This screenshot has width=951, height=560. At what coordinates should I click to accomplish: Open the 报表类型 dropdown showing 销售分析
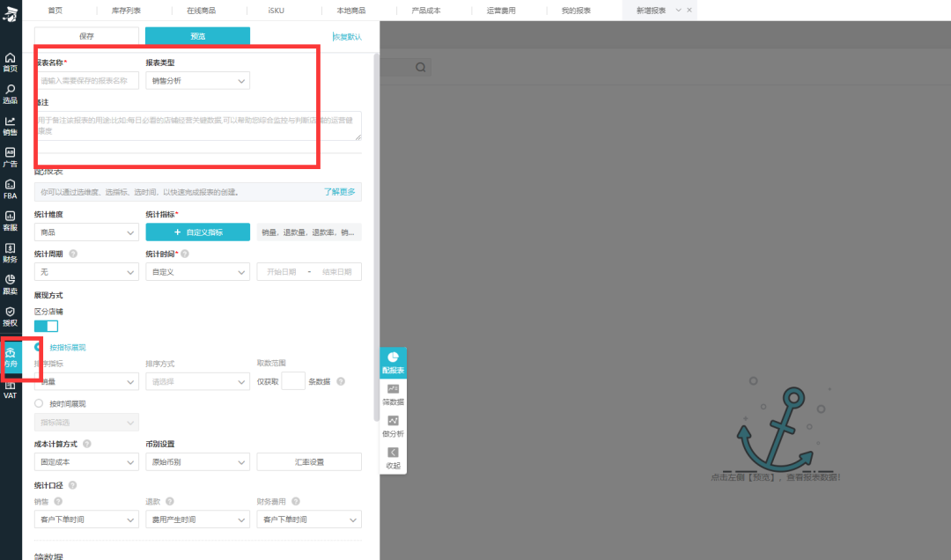coord(198,81)
